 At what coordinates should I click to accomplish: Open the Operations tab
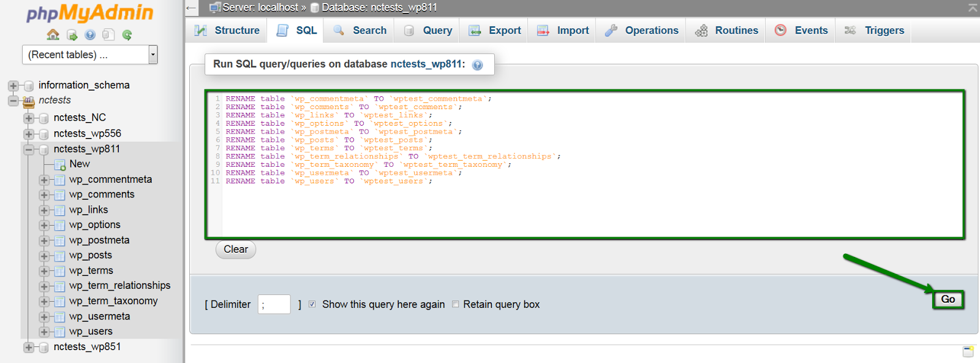pyautogui.click(x=641, y=30)
